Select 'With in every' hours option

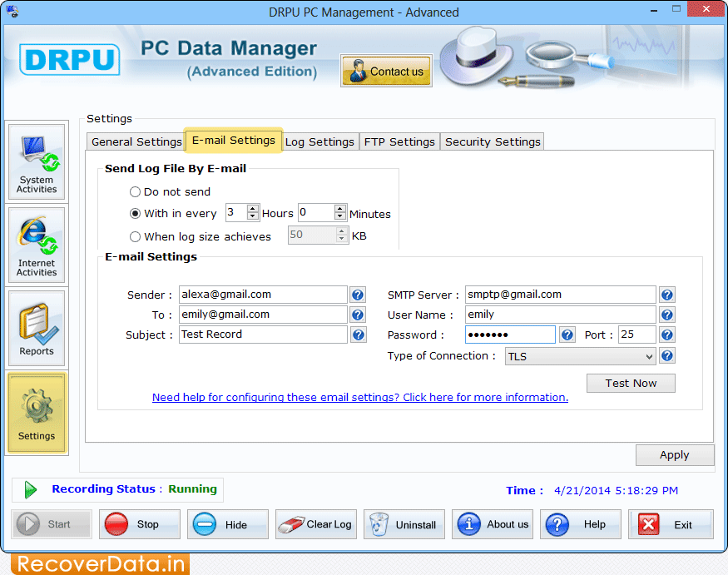click(x=135, y=214)
